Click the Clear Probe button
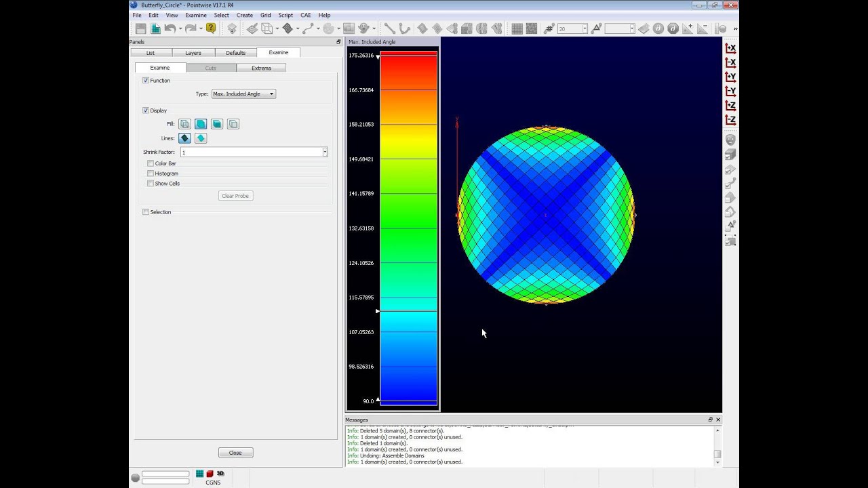This screenshot has width=868, height=488. [x=235, y=196]
